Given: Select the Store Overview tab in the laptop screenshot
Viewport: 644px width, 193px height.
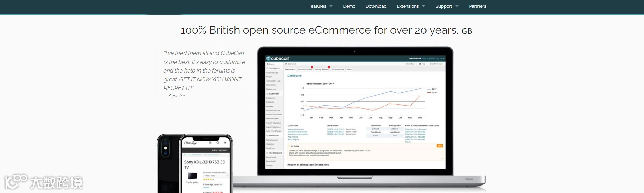Looking at the screenshot, I should [x=338, y=69].
